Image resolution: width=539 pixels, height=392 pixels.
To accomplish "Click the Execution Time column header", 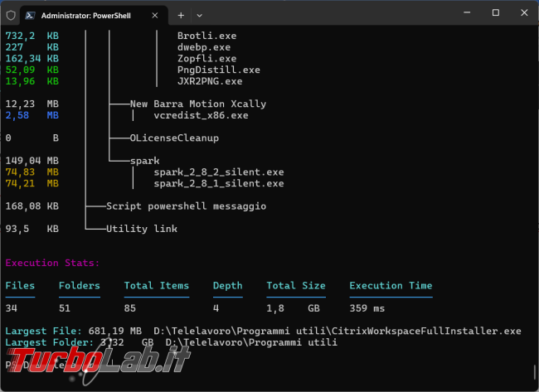I will (391, 285).
